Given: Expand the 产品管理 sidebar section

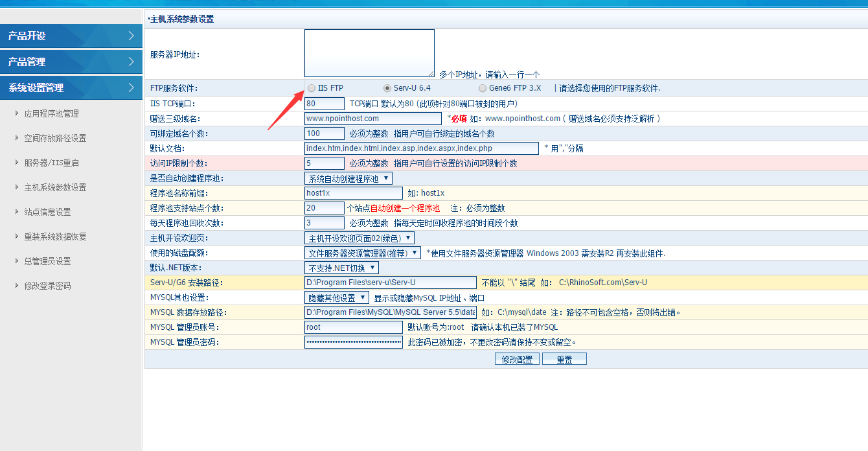Looking at the screenshot, I should coord(71,62).
